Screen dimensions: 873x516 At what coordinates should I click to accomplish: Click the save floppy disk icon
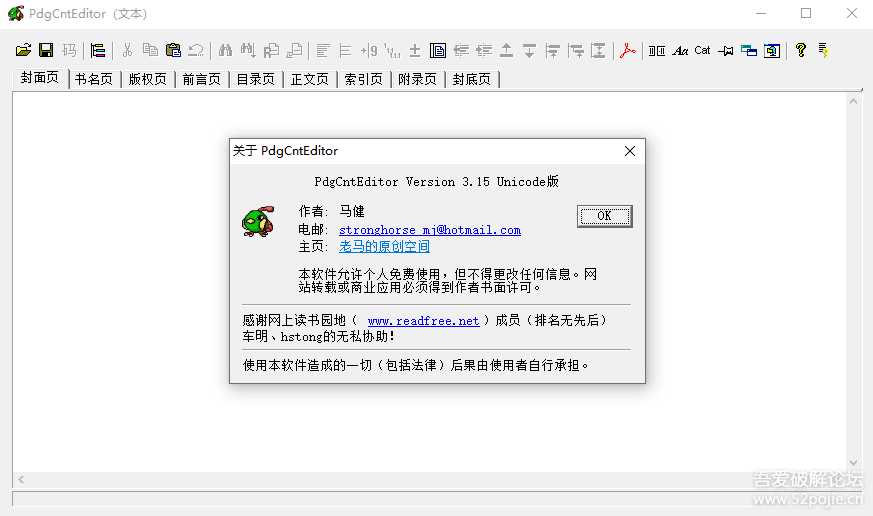tap(46, 50)
